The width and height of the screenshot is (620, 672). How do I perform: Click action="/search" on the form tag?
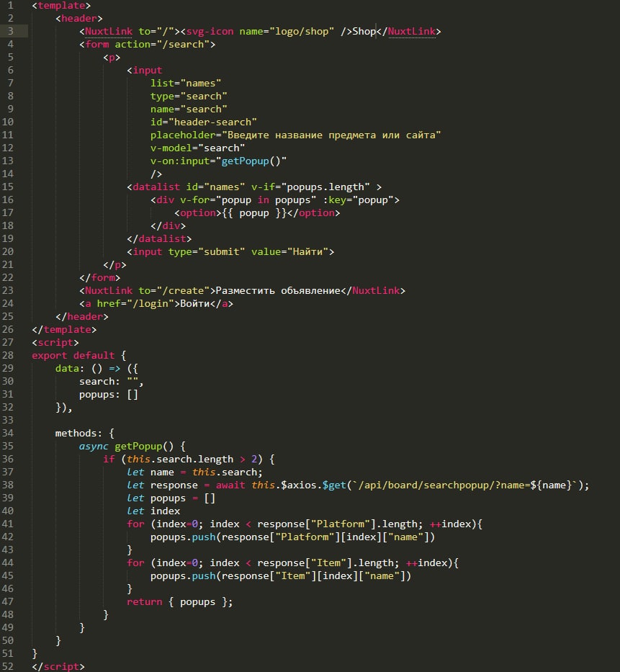(163, 45)
